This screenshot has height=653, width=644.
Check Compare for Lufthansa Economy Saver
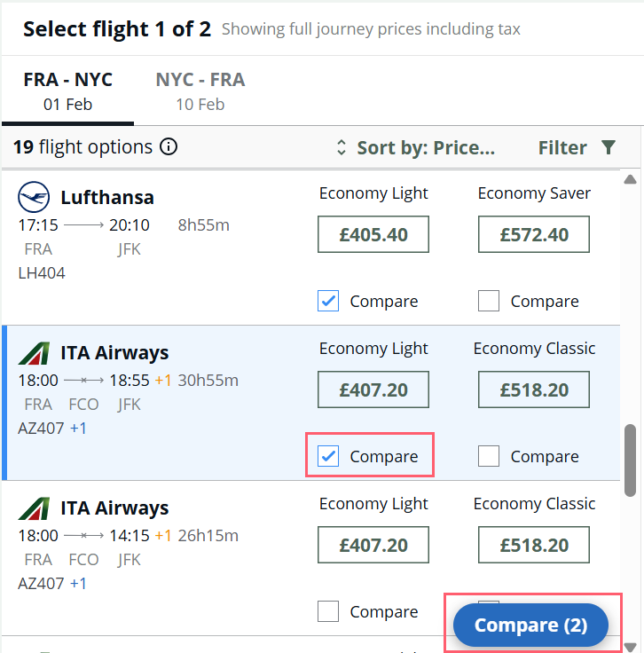click(489, 301)
